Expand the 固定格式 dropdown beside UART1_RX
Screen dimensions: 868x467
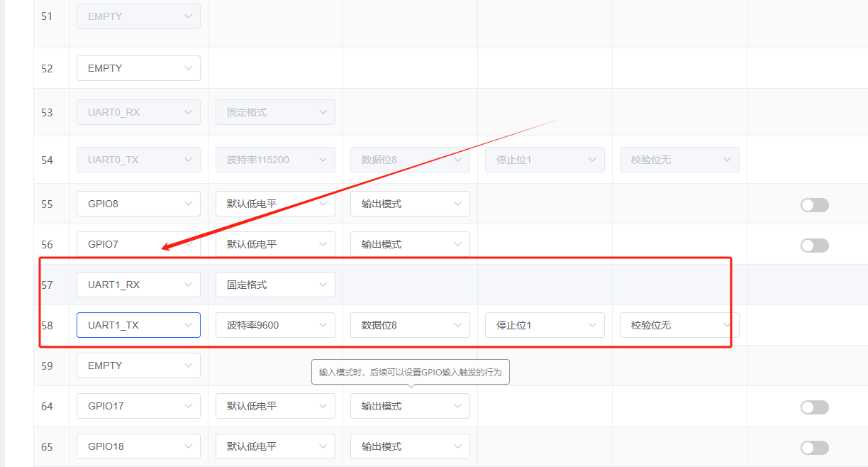(x=275, y=284)
